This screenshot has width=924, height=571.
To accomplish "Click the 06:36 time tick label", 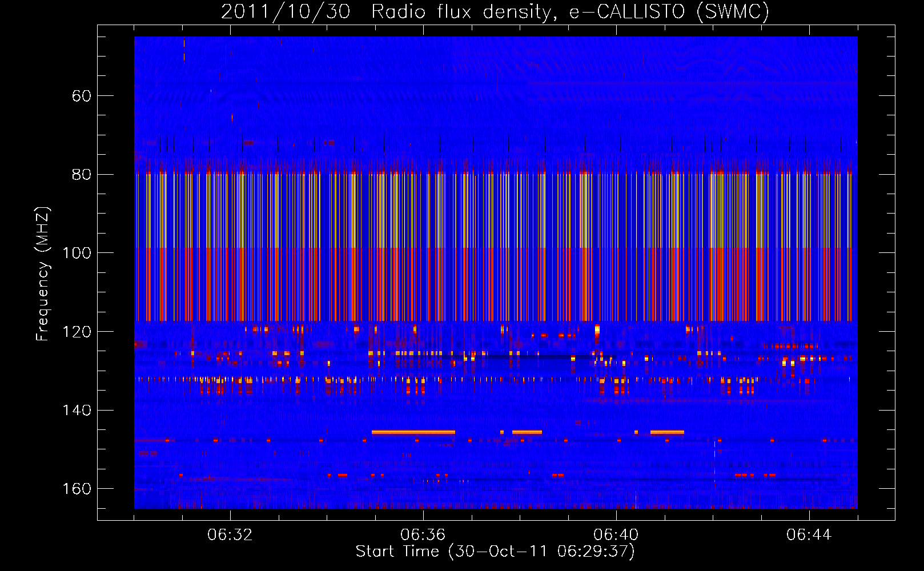I will click(x=423, y=535).
